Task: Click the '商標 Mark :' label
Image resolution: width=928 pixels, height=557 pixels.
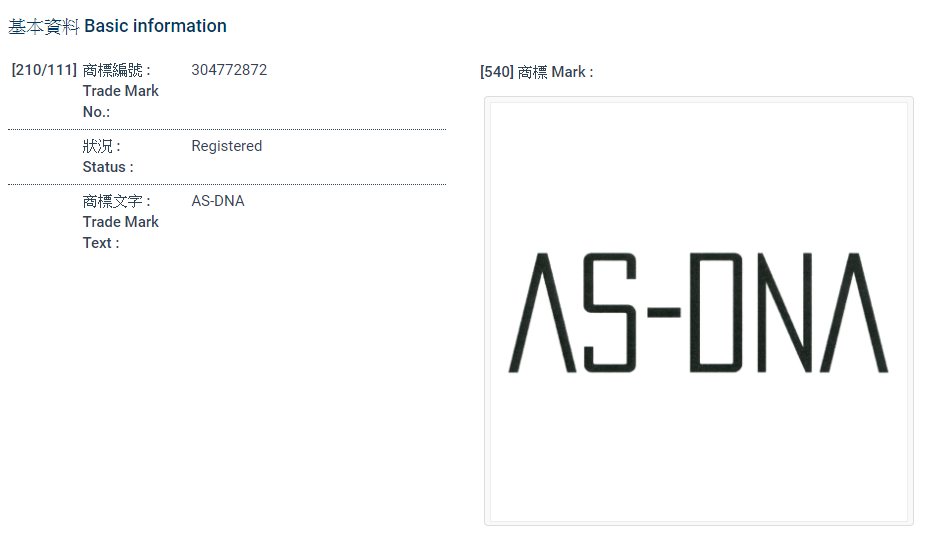Action: 556,72
